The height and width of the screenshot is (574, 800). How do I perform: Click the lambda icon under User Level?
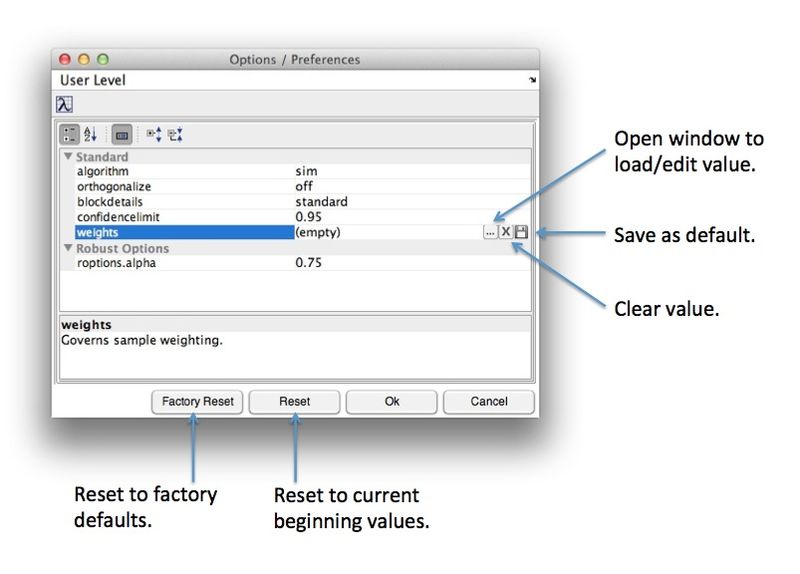click(x=64, y=104)
